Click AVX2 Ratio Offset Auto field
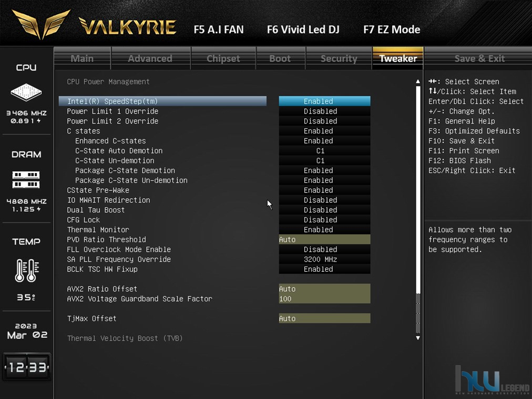 click(325, 289)
